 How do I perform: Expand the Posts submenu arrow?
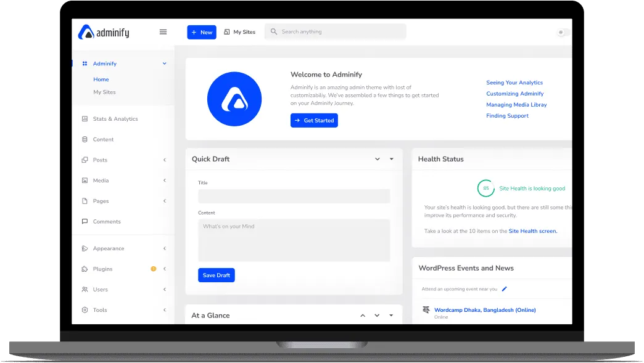[x=165, y=160]
